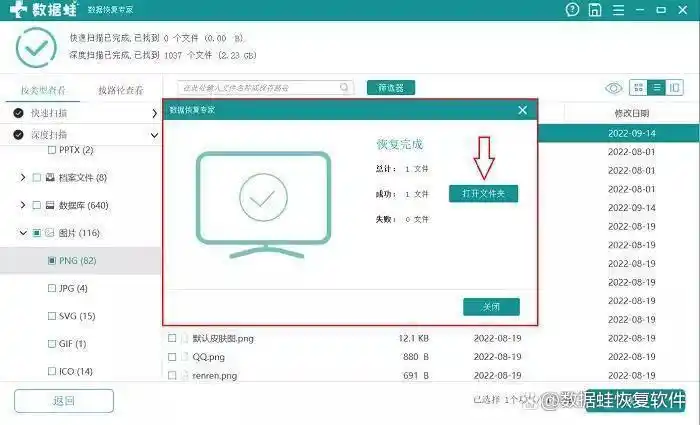
Task: Check the 默认皮肤图.png file checkbox
Action: point(172,338)
